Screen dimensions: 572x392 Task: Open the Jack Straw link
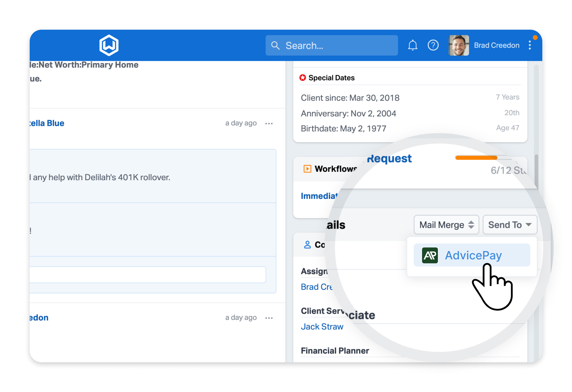click(322, 327)
